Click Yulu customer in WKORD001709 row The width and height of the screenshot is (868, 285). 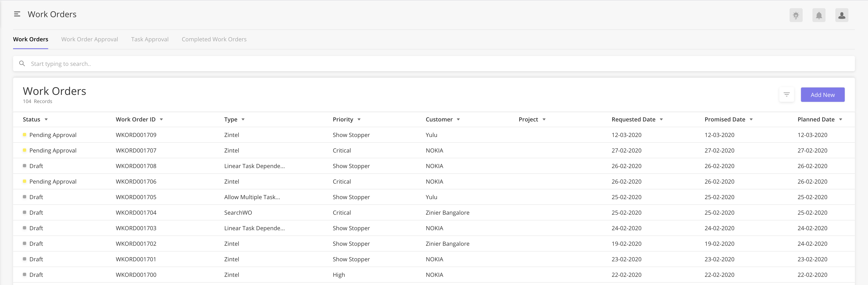pyautogui.click(x=431, y=135)
